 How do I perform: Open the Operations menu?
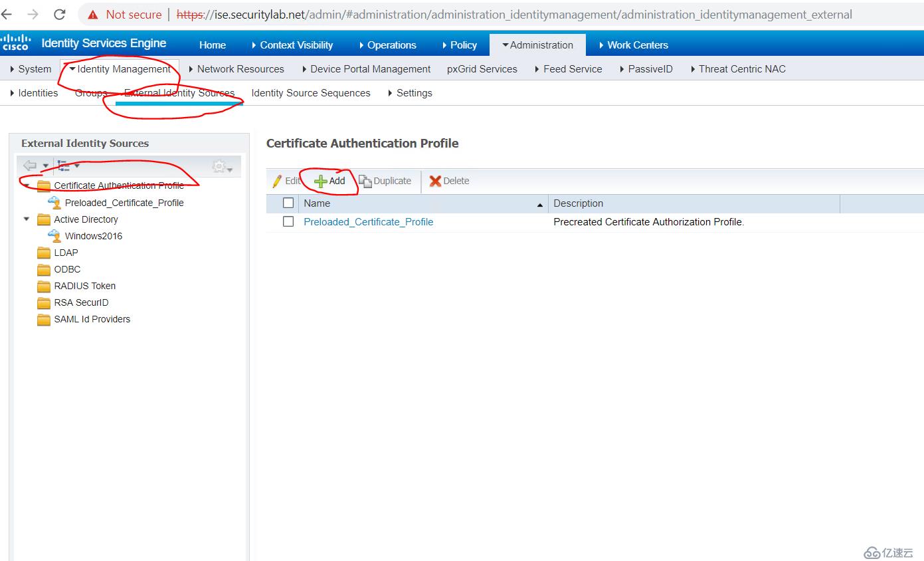(x=387, y=45)
